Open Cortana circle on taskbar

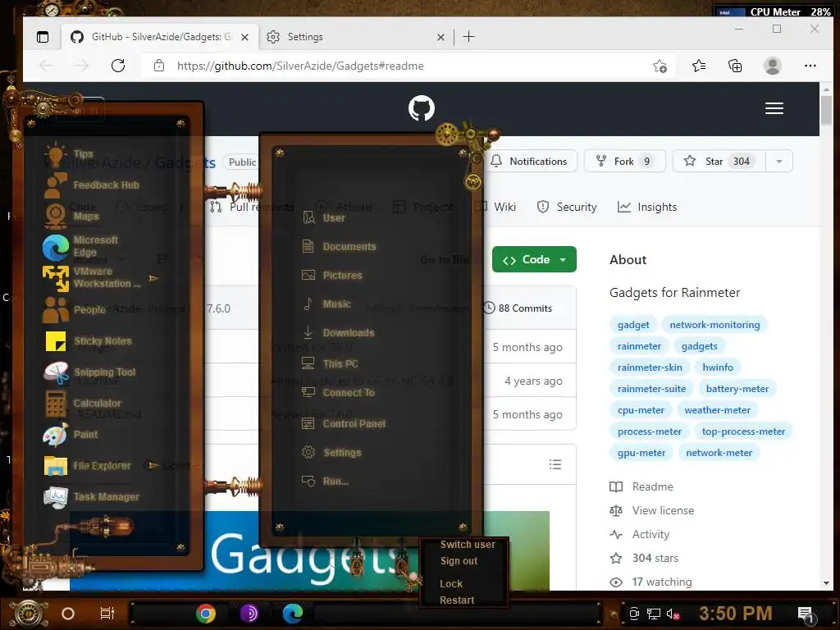coord(68,614)
